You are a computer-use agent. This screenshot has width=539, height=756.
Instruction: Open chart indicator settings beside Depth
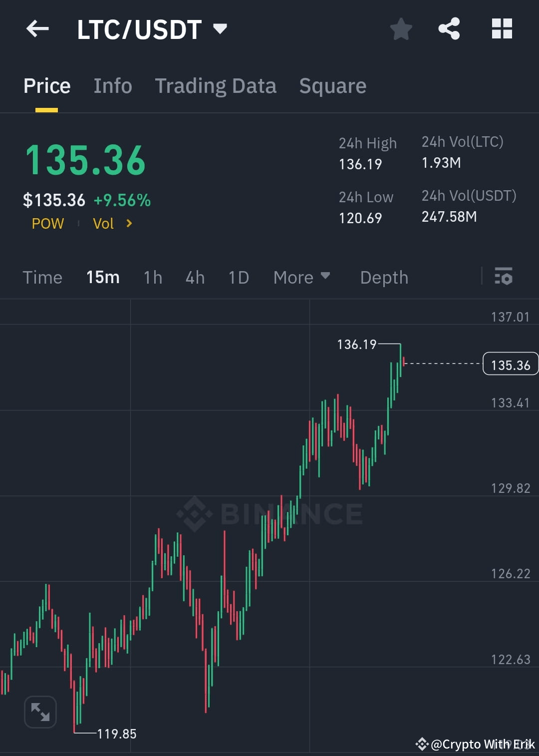click(x=504, y=277)
